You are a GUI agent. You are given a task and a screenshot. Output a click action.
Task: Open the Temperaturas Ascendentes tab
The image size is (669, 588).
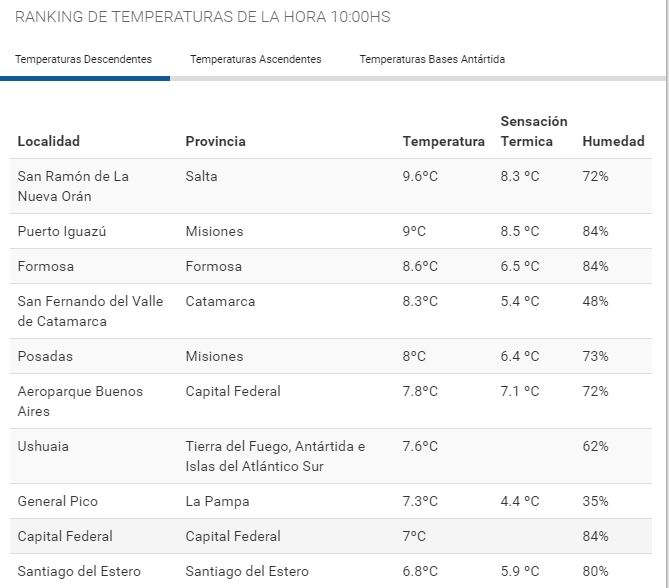coord(256,59)
